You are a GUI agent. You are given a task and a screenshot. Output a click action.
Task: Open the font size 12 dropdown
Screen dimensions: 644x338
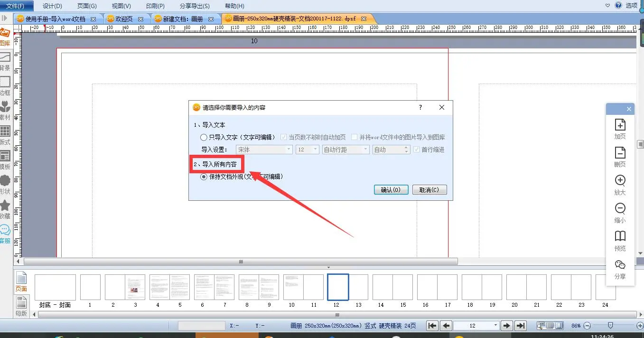[308, 150]
